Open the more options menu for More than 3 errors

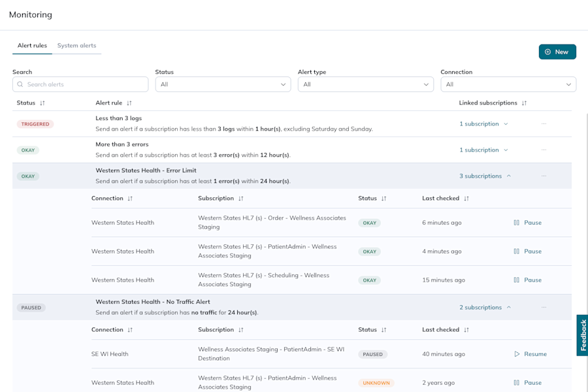(544, 150)
